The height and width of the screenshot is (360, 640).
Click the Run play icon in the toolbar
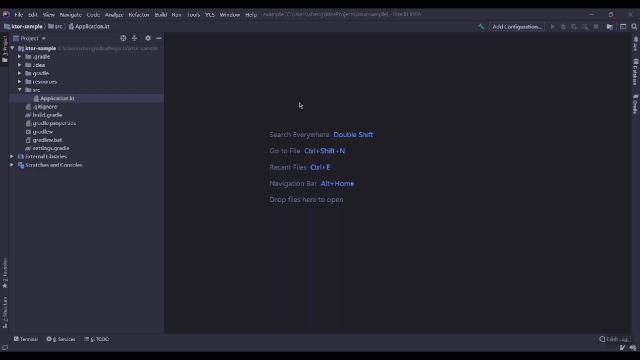pos(553,27)
